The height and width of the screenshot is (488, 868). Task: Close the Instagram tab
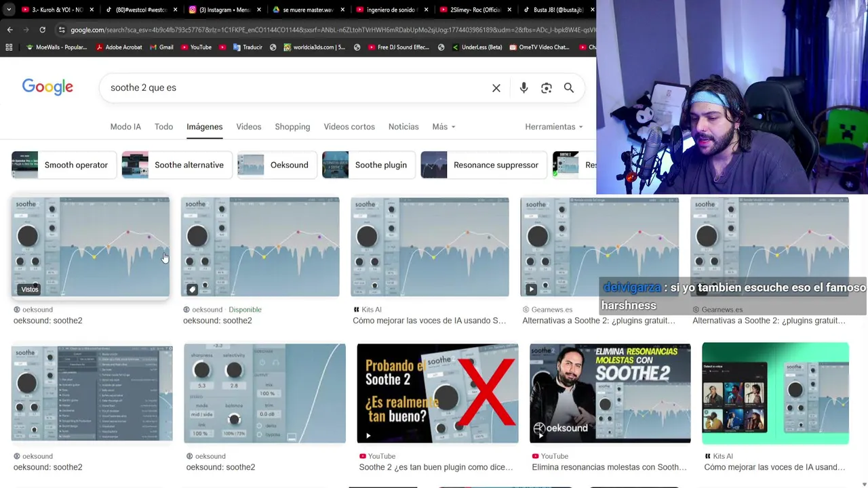(x=258, y=10)
